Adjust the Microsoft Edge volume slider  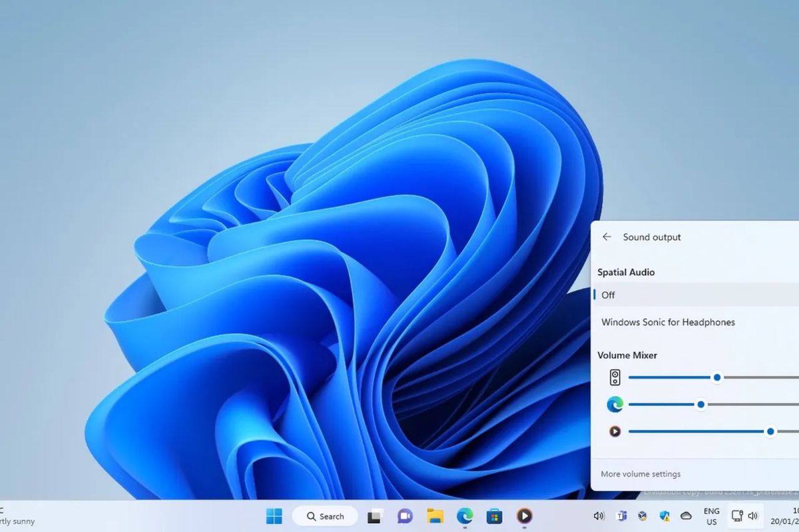[x=700, y=404]
